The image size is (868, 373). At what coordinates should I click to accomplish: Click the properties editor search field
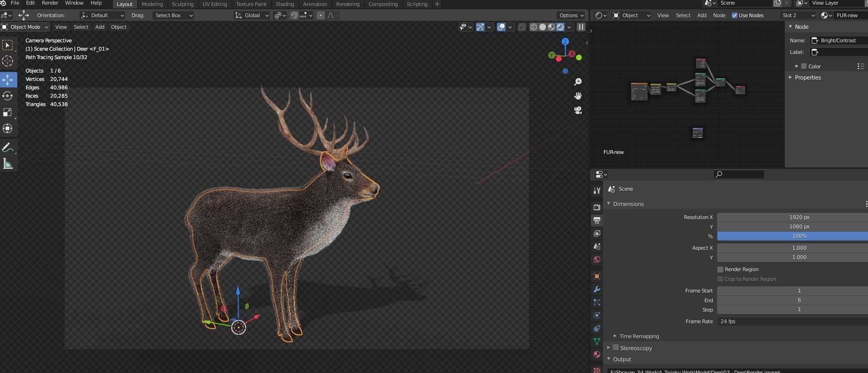(739, 174)
